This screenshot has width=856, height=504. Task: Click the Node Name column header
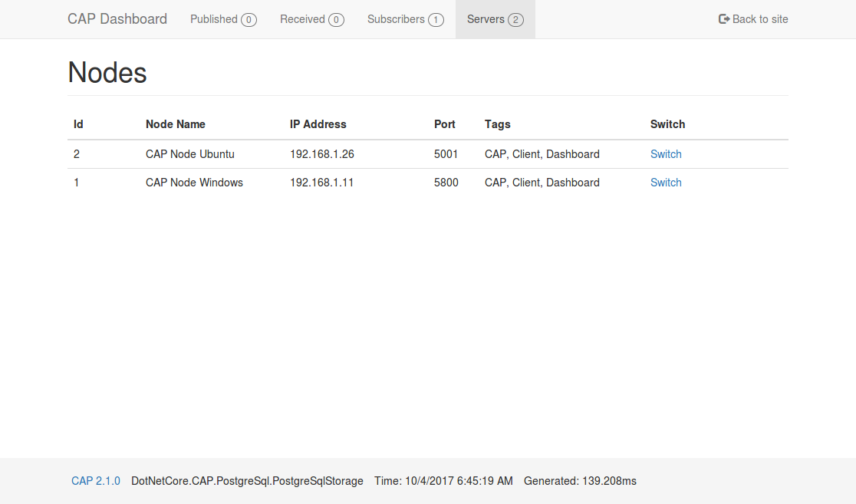tap(176, 124)
